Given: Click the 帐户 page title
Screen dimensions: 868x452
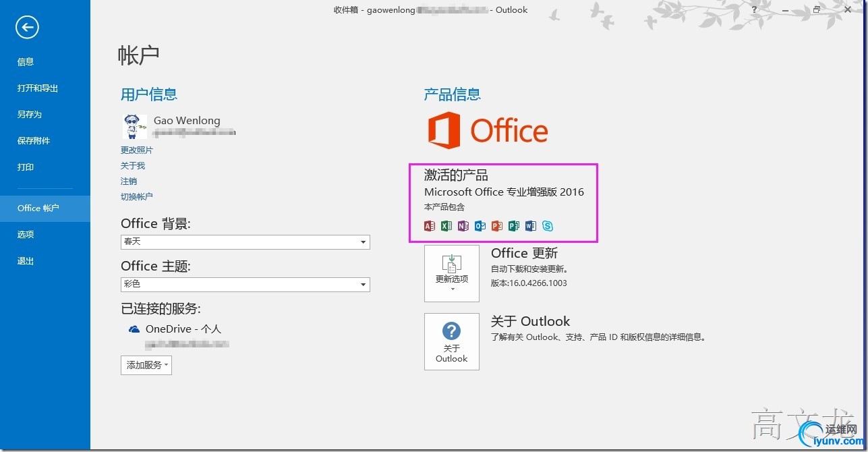Looking at the screenshot, I should point(139,55).
